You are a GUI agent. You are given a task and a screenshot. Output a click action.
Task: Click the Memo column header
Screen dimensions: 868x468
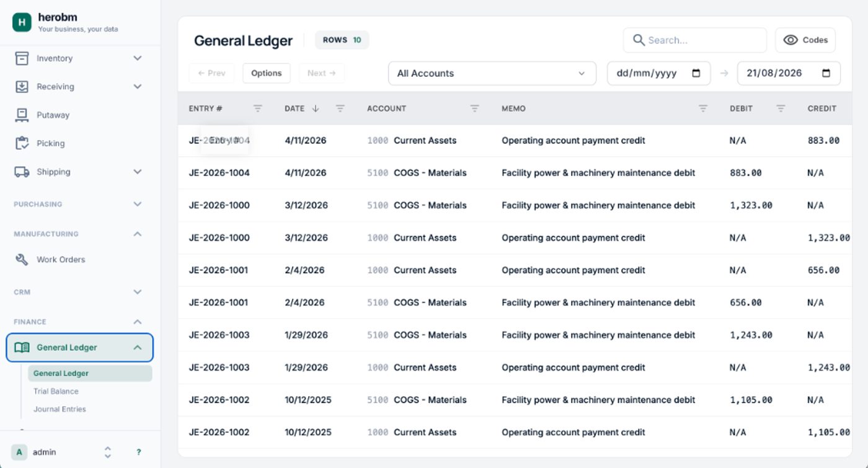tap(513, 108)
